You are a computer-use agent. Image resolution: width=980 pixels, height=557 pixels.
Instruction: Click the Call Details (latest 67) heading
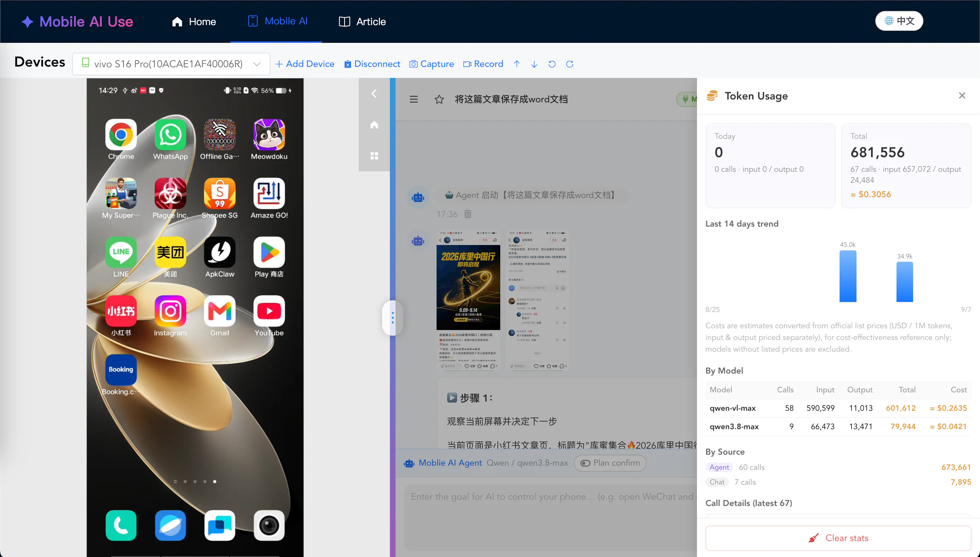pos(749,503)
